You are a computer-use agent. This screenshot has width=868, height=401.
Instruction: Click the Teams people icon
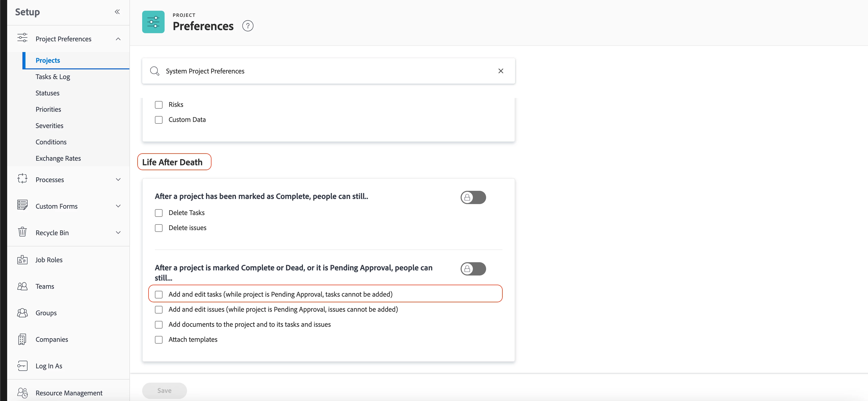pyautogui.click(x=22, y=286)
